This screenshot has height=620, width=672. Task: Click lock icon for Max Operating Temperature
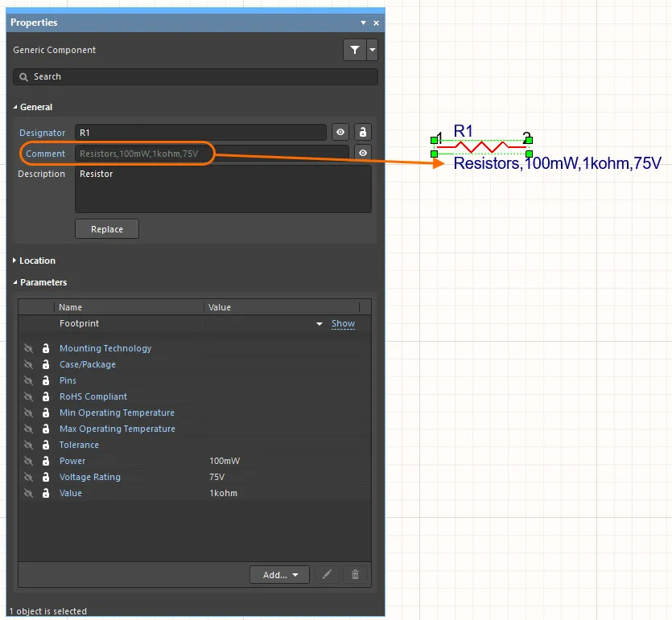(46, 429)
